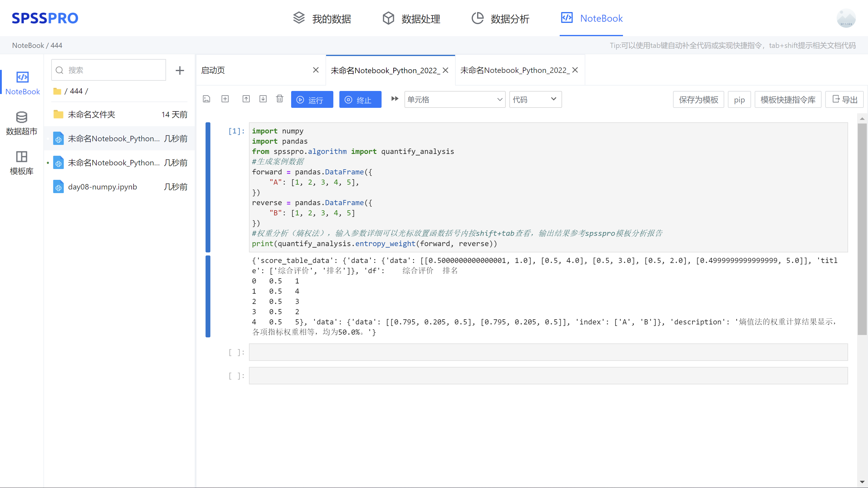Expand the 单元格 dropdown
The width and height of the screenshot is (868, 488).
pos(454,99)
